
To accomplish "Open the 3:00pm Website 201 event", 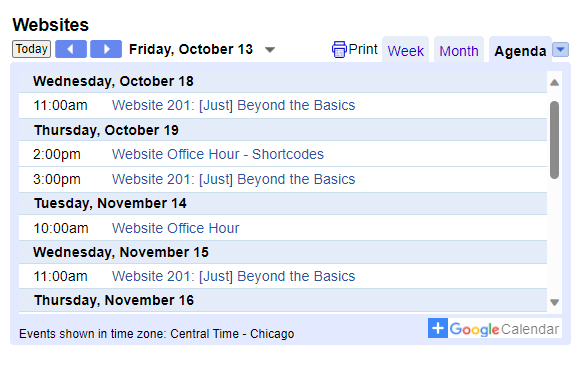I will click(x=234, y=179).
